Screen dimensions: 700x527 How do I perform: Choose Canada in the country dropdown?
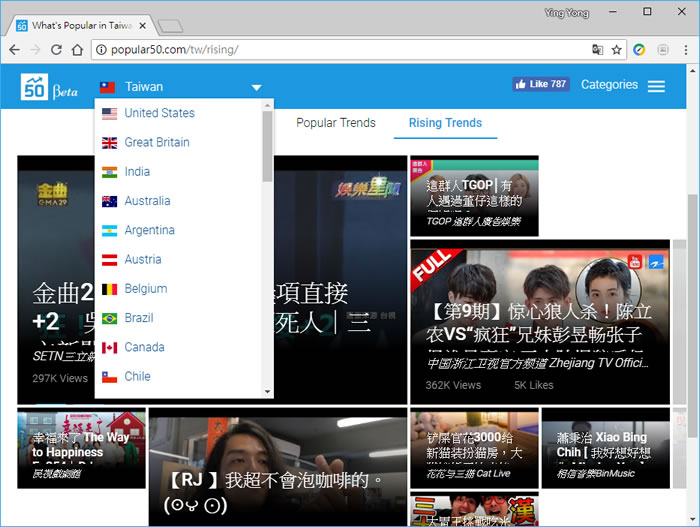tap(144, 347)
